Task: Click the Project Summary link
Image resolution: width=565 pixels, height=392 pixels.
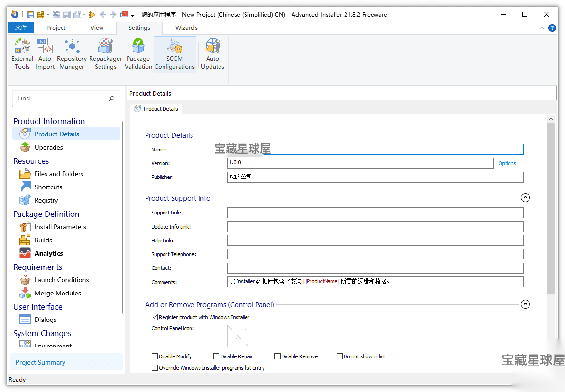Action: (40, 362)
